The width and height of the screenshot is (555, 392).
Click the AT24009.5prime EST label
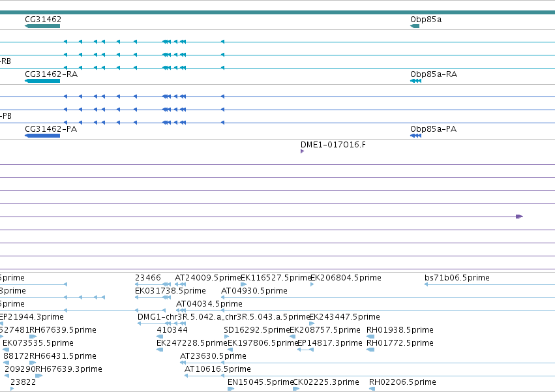pyautogui.click(x=208, y=278)
